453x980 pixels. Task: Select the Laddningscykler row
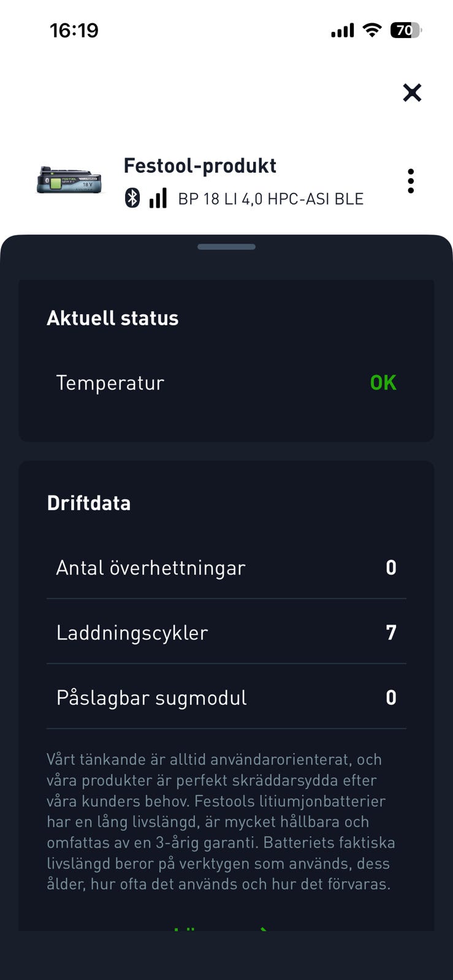[226, 633]
